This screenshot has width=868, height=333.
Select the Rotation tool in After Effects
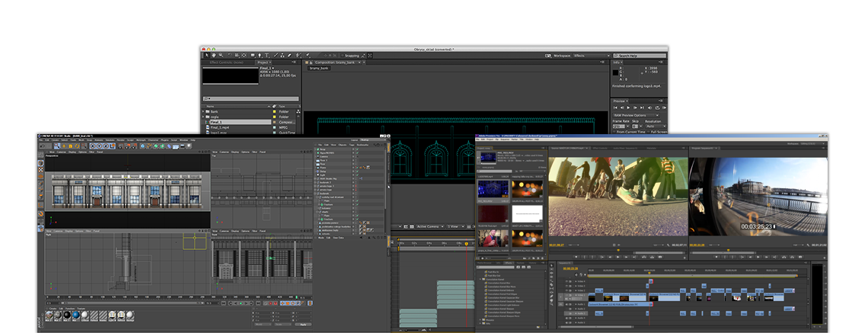(230, 56)
